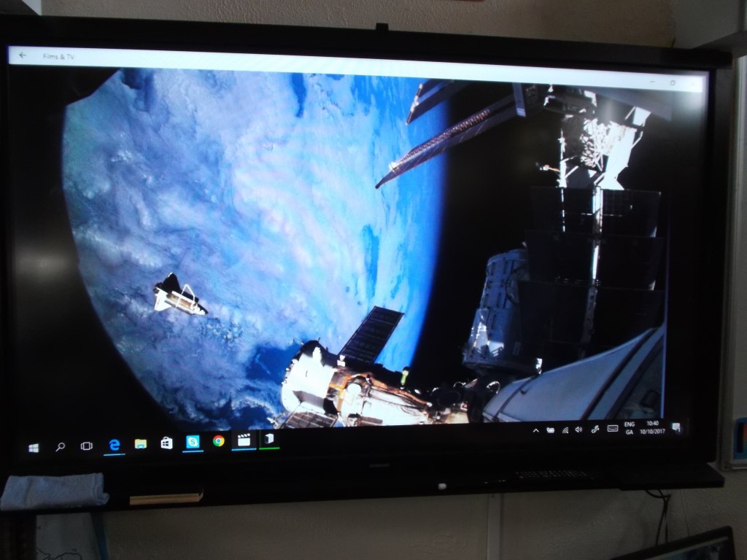The image size is (747, 560).
Task: Open the Wi-Fi network flyout
Action: (x=564, y=429)
